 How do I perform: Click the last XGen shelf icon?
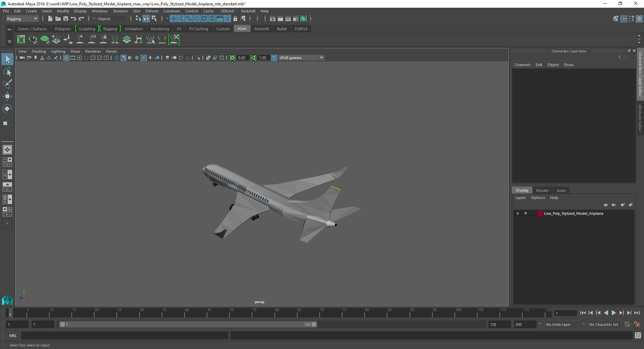tap(174, 40)
